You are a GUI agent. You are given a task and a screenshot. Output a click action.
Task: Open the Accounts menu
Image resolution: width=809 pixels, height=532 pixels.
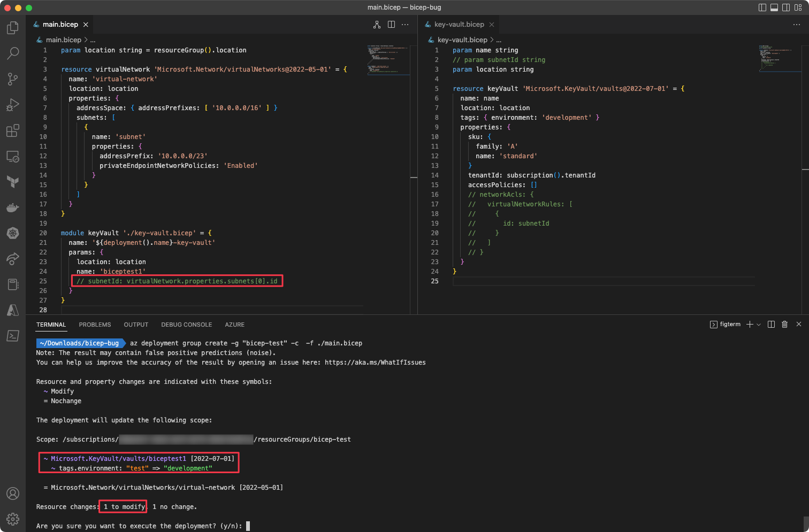tap(13, 494)
